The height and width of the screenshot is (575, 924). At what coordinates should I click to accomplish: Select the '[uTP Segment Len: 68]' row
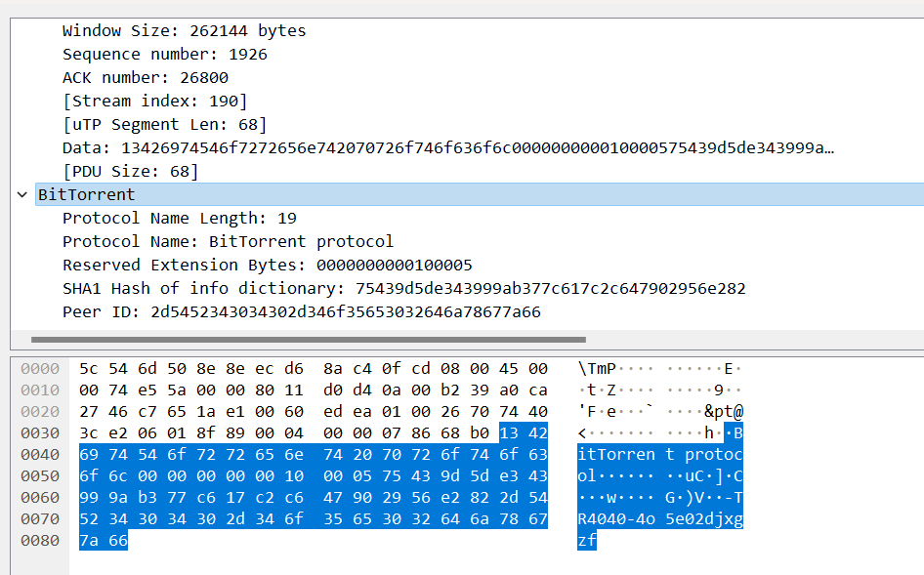(165, 125)
